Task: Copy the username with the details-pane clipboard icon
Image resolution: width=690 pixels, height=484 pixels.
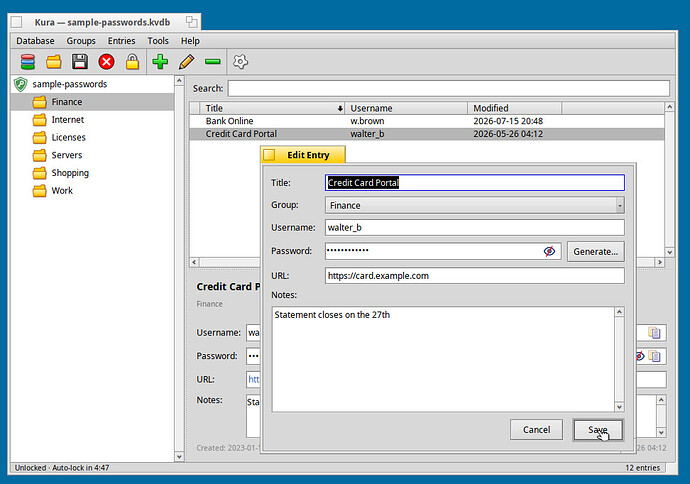Action: pos(654,333)
